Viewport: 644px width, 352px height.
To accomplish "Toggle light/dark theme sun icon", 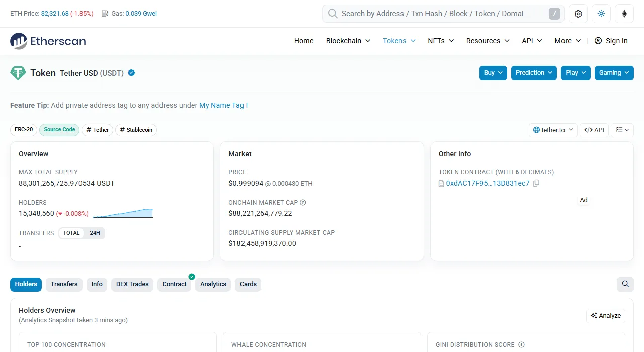I will (601, 14).
